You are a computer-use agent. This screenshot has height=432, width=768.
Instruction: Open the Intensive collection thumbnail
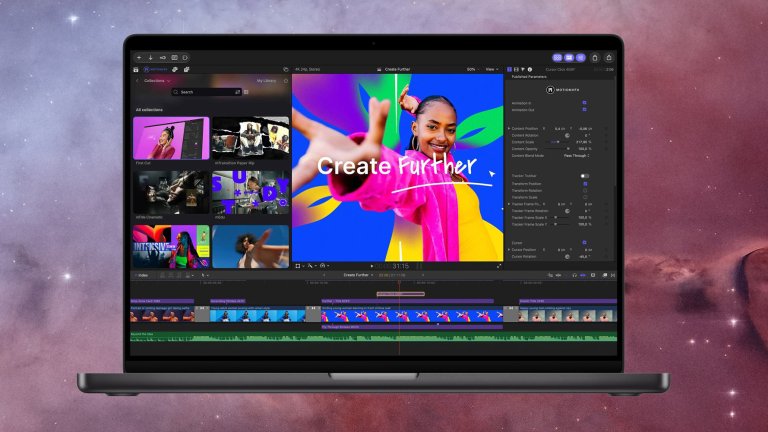171,246
